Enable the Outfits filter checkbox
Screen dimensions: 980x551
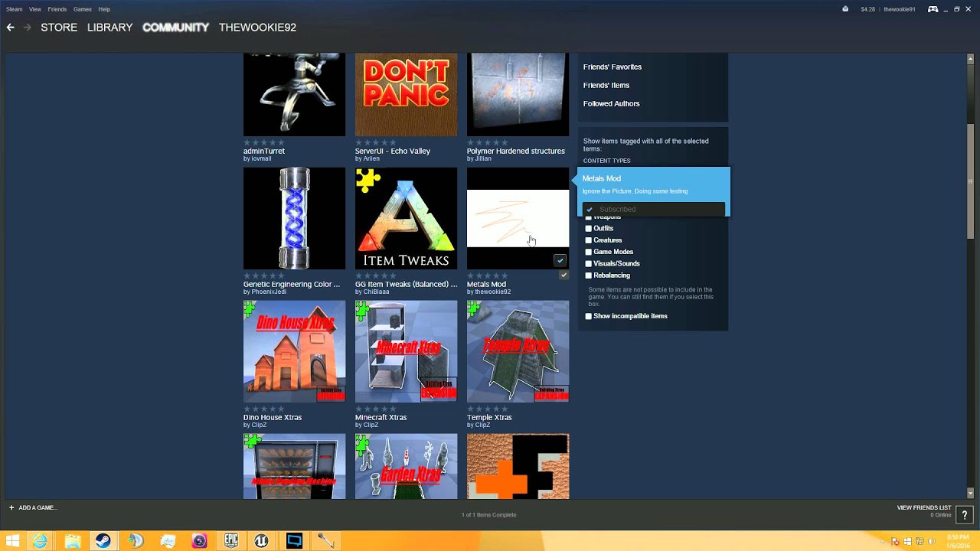point(588,228)
